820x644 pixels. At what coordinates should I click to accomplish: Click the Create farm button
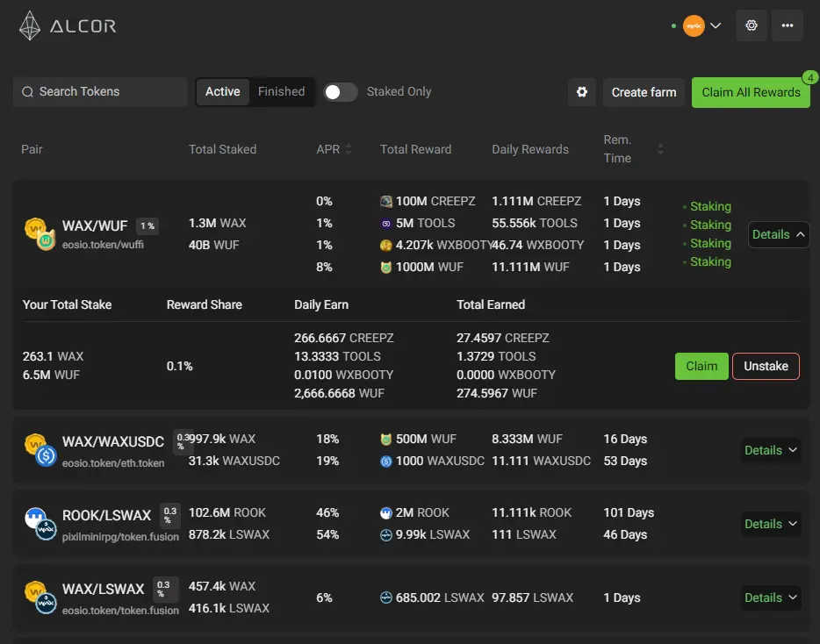(644, 92)
